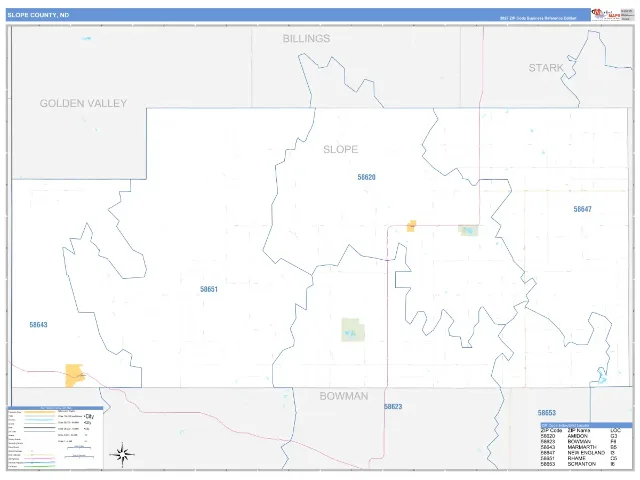Select the large orange city patch near 58643

(x=75, y=375)
